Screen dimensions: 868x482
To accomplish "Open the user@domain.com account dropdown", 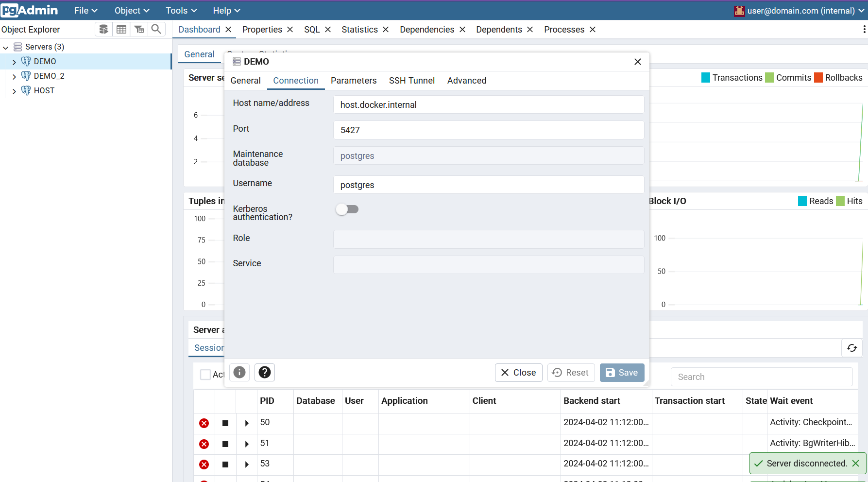I will (x=806, y=11).
